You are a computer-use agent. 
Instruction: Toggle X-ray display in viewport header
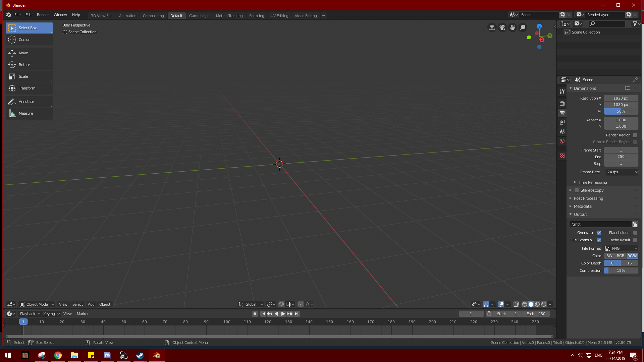click(x=516, y=304)
